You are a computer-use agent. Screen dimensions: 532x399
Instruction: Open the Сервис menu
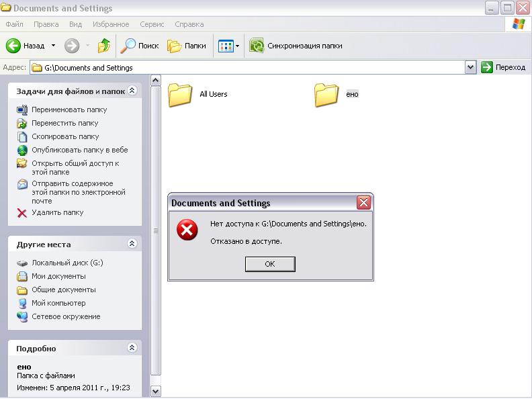coord(152,24)
